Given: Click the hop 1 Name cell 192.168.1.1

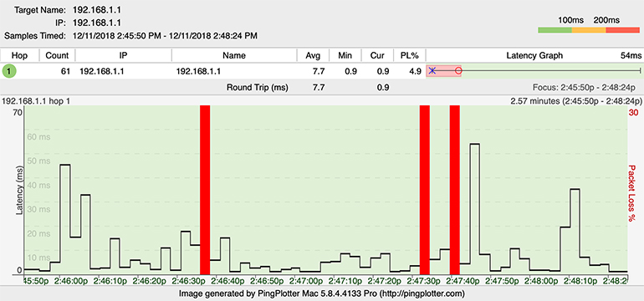Looking at the screenshot, I should [198, 71].
